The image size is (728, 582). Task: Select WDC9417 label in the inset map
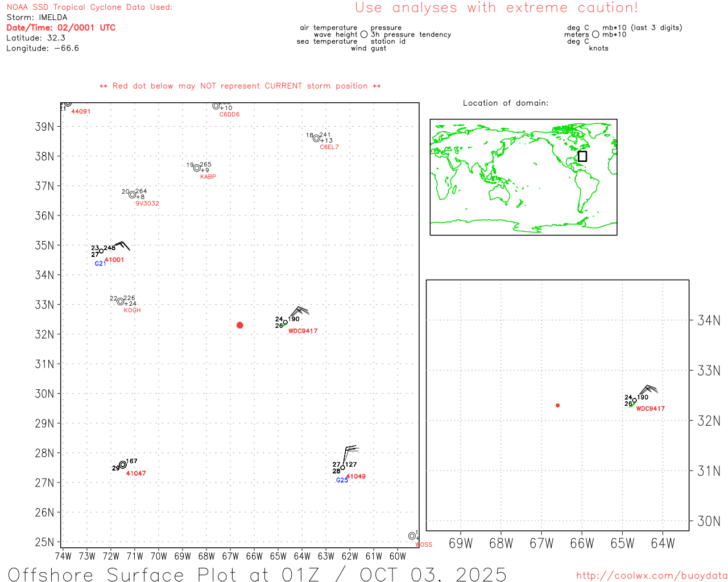point(651,409)
